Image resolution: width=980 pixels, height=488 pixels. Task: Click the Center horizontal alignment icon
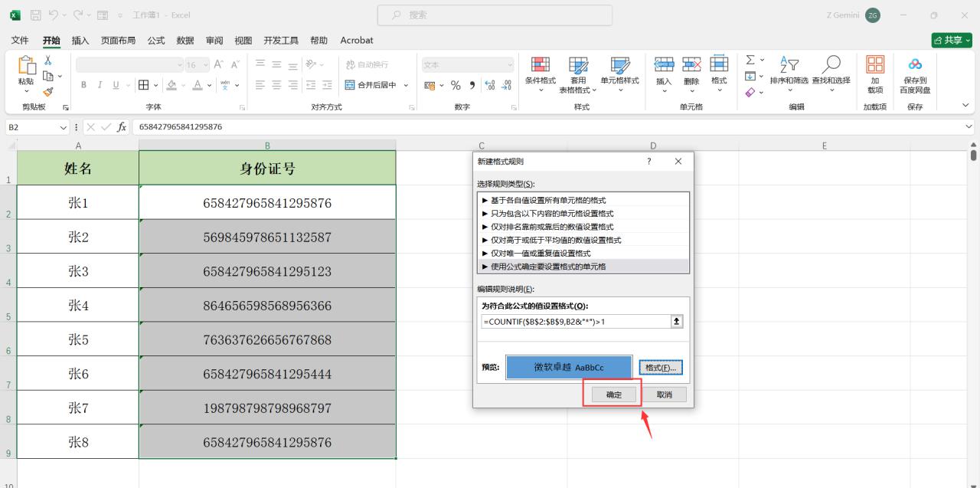[x=276, y=85]
